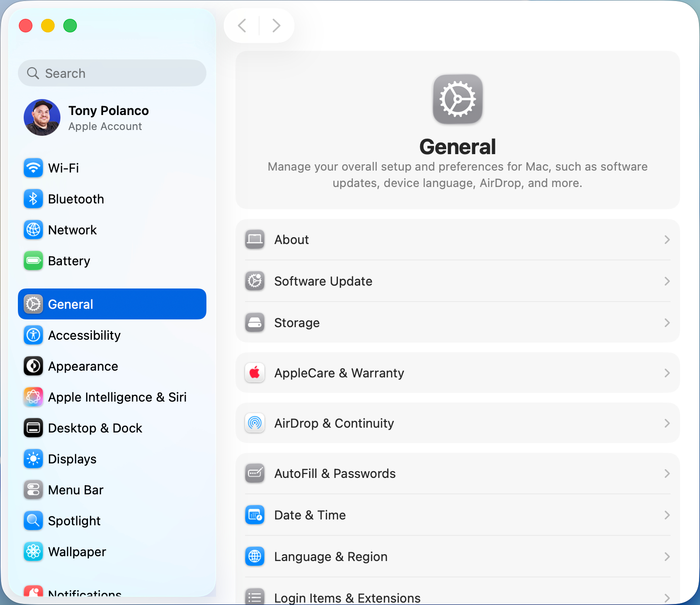Click the Apple Intelligence & Siri icon
This screenshot has height=605, width=700.
point(33,397)
